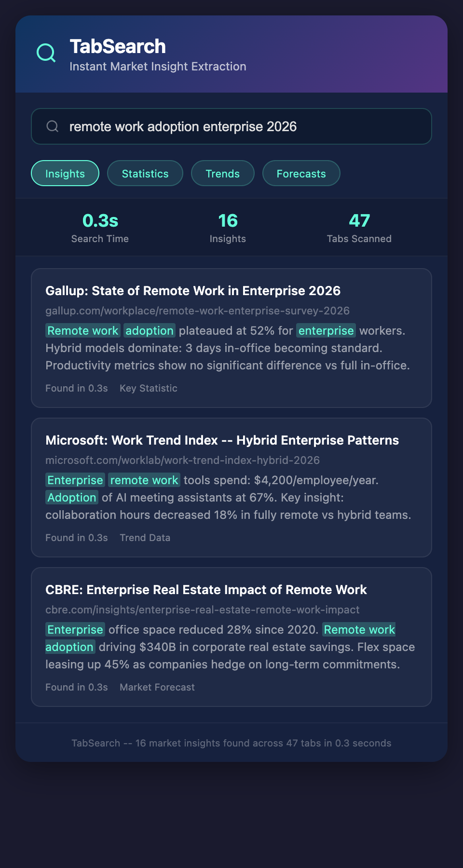The image size is (463, 868).
Task: Open Microsoft Work Trend Index result title
Action: tap(222, 440)
